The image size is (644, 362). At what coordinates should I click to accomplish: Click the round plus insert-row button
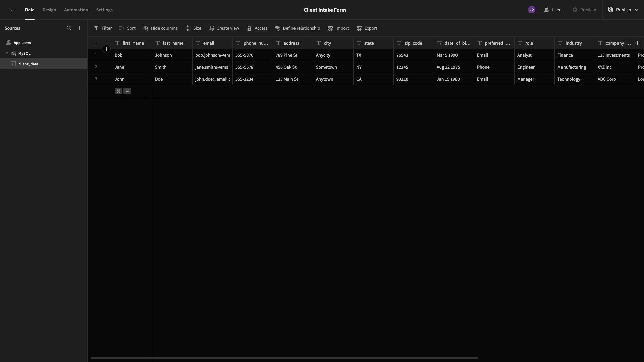106,49
